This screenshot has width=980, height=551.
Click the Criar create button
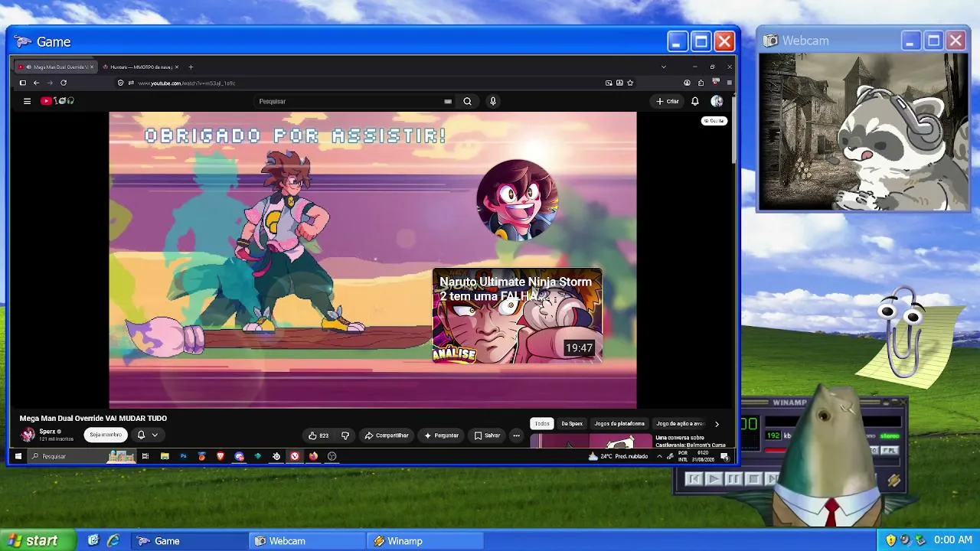tap(668, 101)
